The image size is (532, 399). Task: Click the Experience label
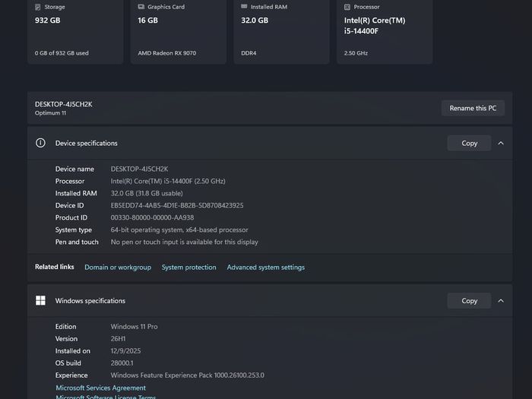(x=71, y=375)
